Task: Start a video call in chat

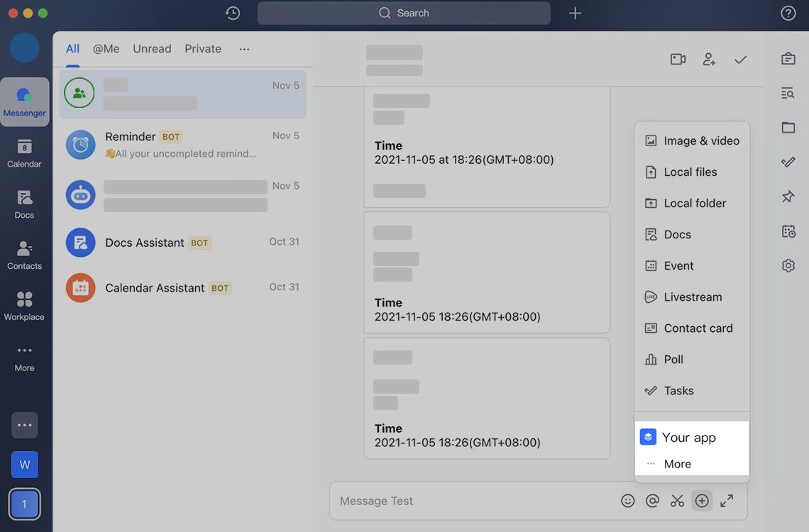Action: [x=678, y=60]
